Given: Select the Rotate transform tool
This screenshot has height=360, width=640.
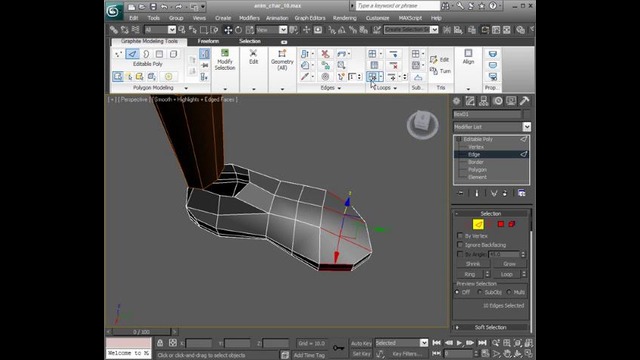Looking at the screenshot, I should click(x=238, y=30).
